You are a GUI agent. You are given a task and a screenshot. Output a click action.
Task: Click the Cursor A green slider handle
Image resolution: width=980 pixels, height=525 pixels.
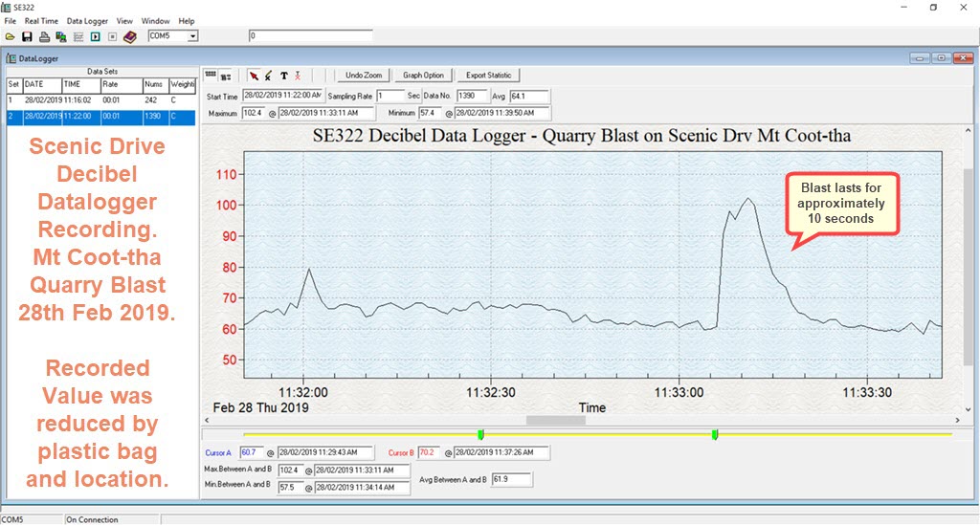click(480, 434)
